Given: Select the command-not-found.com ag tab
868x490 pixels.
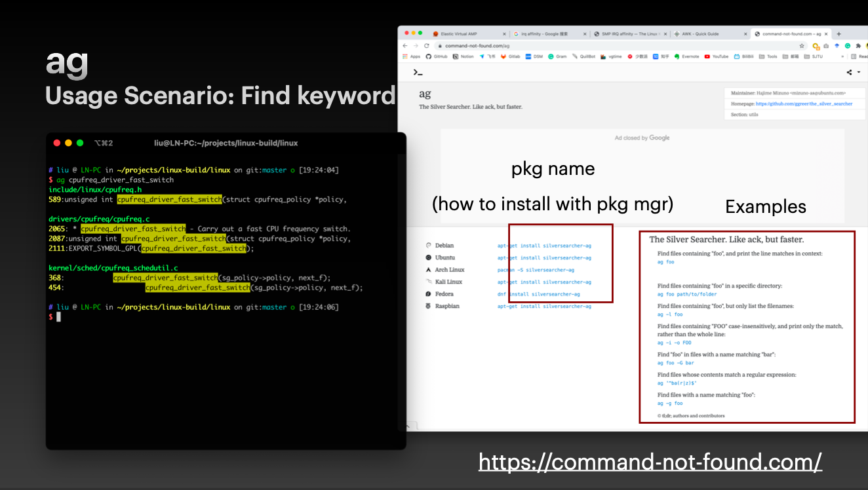Looking at the screenshot, I should click(x=791, y=34).
